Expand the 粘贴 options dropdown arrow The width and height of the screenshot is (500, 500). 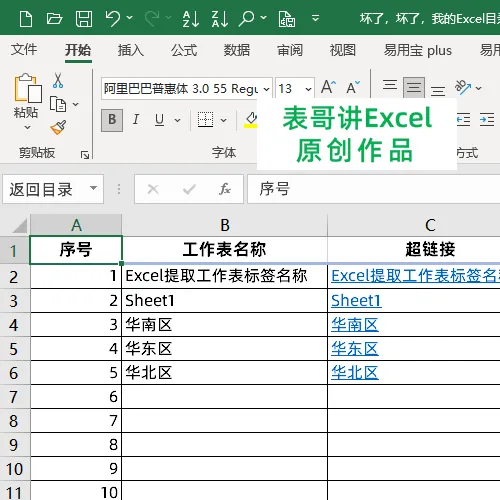pyautogui.click(x=27, y=127)
